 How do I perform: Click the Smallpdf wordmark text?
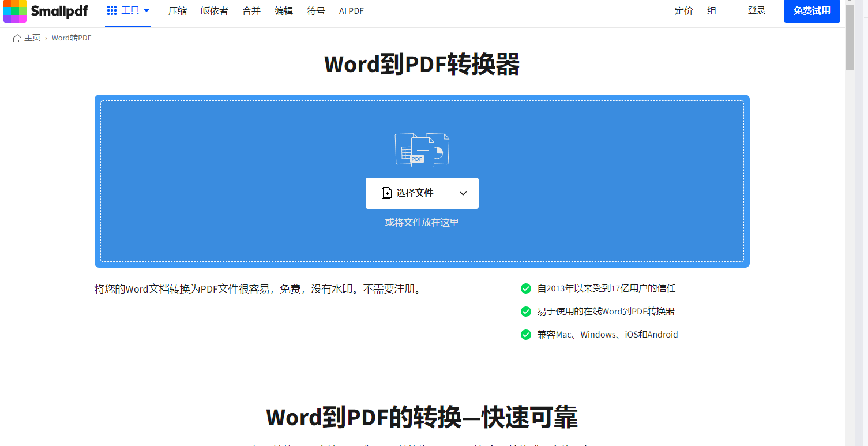[x=59, y=11]
